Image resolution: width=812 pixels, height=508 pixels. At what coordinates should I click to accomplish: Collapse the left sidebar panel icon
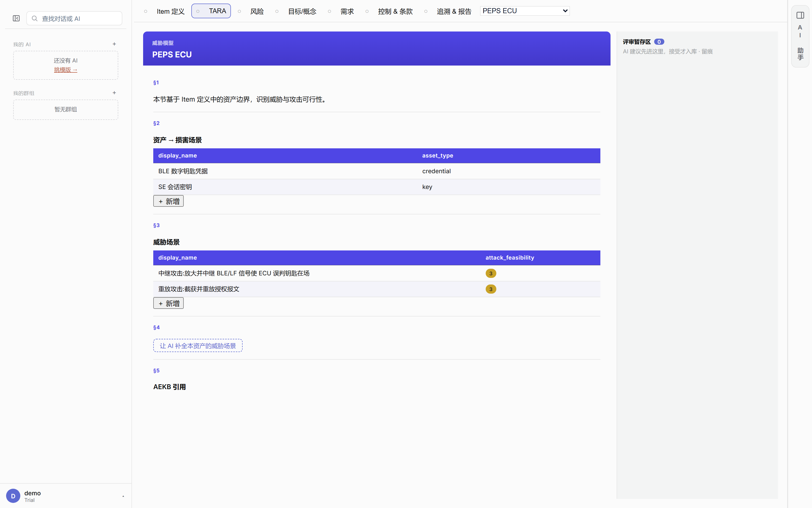tap(16, 19)
